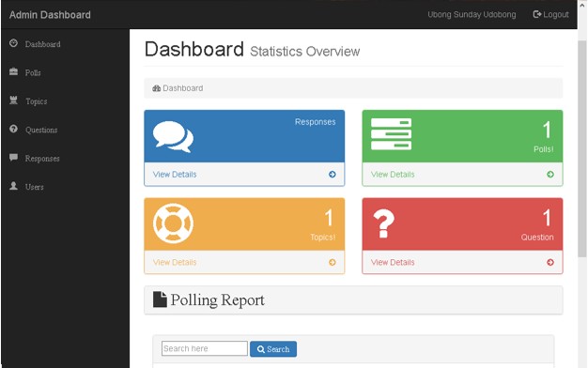The width and height of the screenshot is (588, 368).
Task: Click the Questions question-mark icon in sidebar
Action: 13,129
